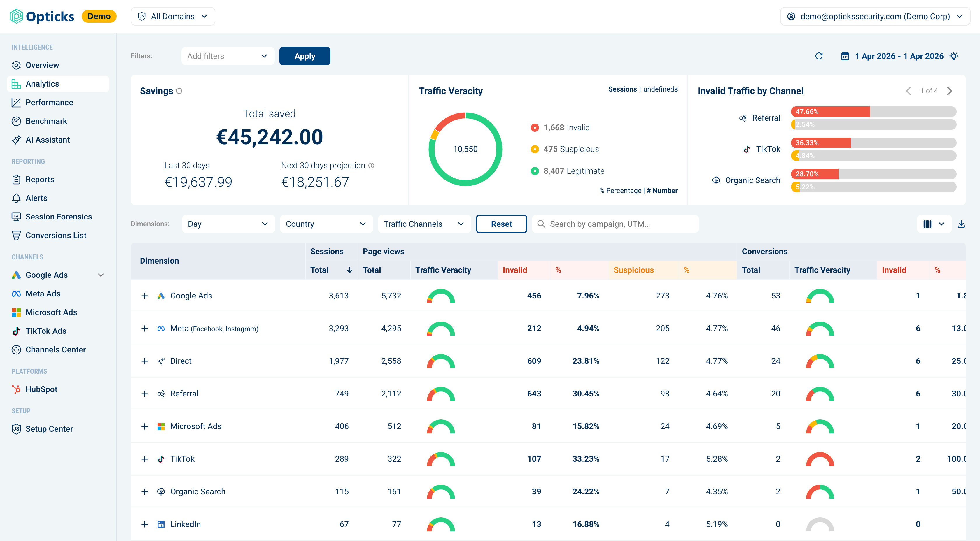The height and width of the screenshot is (541, 980).
Task: Click the download export icon
Action: [961, 224]
